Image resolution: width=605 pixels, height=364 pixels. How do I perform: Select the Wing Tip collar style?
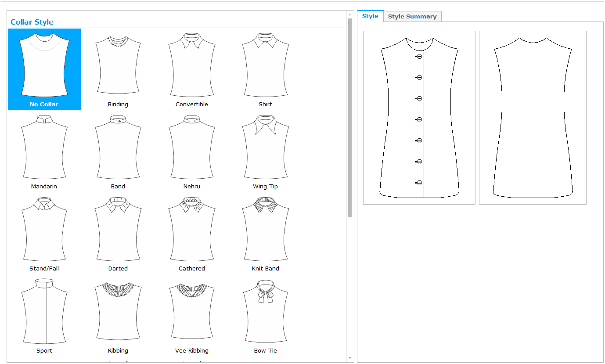(x=265, y=151)
